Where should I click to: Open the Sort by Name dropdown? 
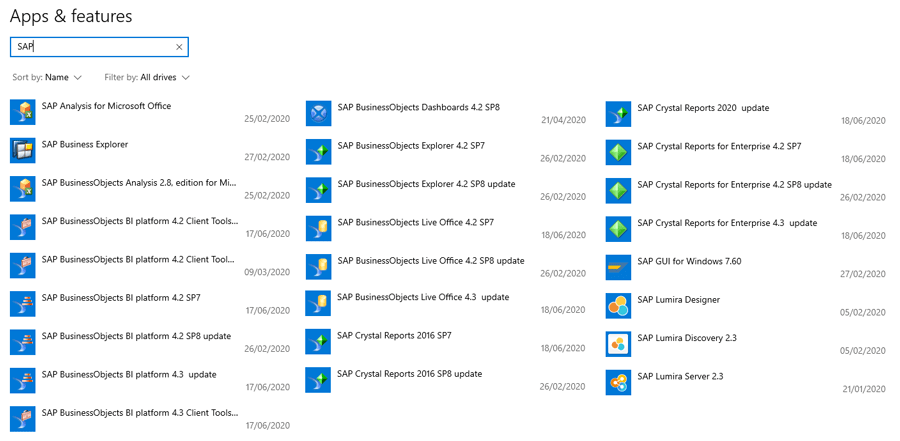47,77
